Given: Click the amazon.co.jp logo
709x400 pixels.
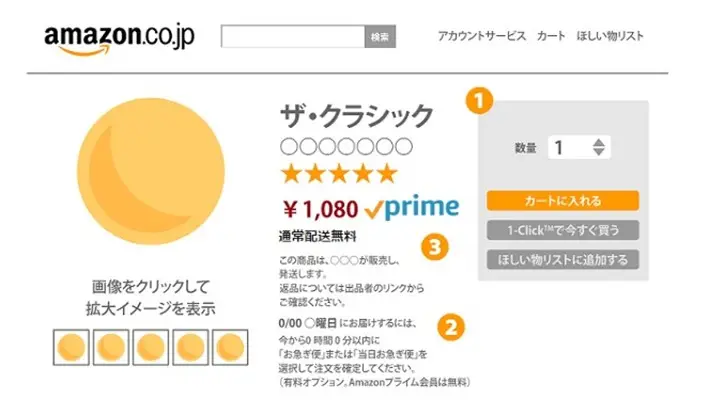Looking at the screenshot, I should 119,40.
